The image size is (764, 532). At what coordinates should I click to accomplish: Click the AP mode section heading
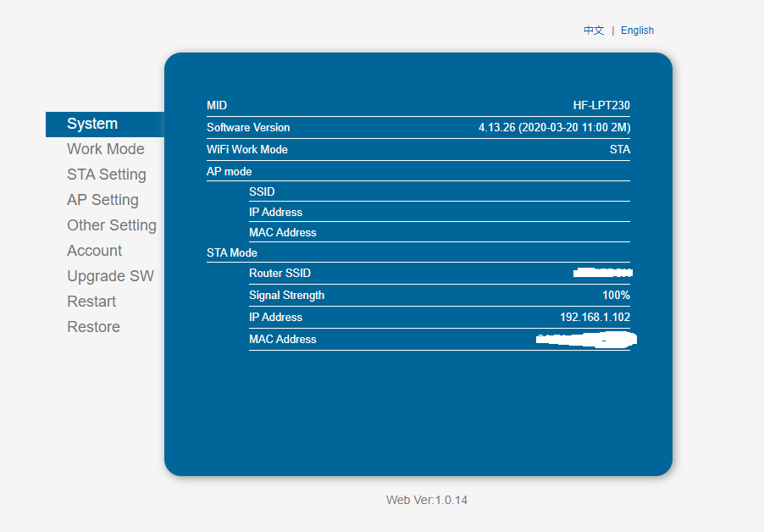coord(229,172)
